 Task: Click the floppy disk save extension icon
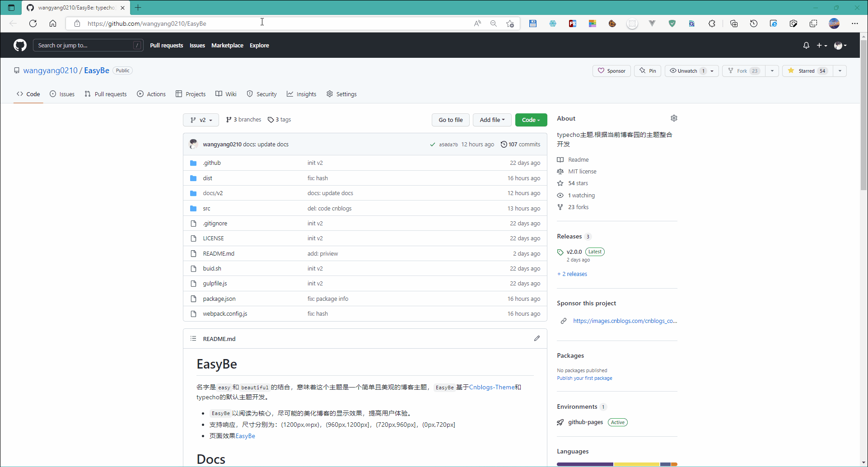533,23
